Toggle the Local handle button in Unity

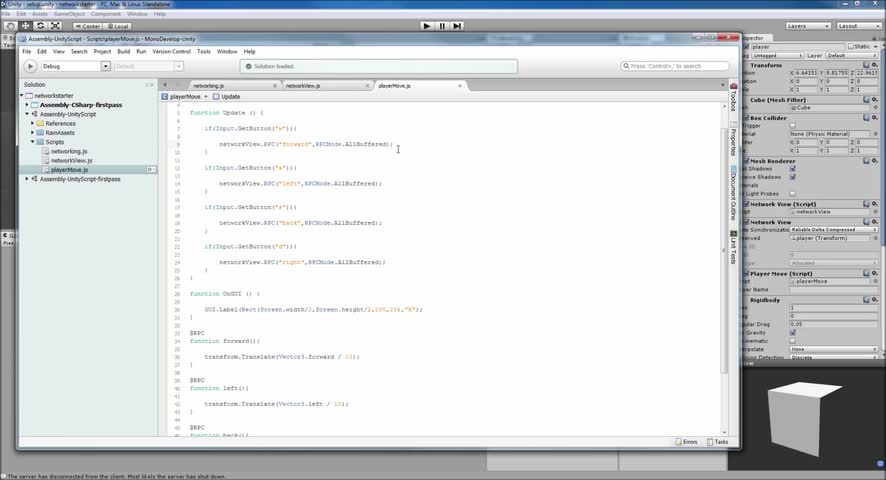coord(118,26)
